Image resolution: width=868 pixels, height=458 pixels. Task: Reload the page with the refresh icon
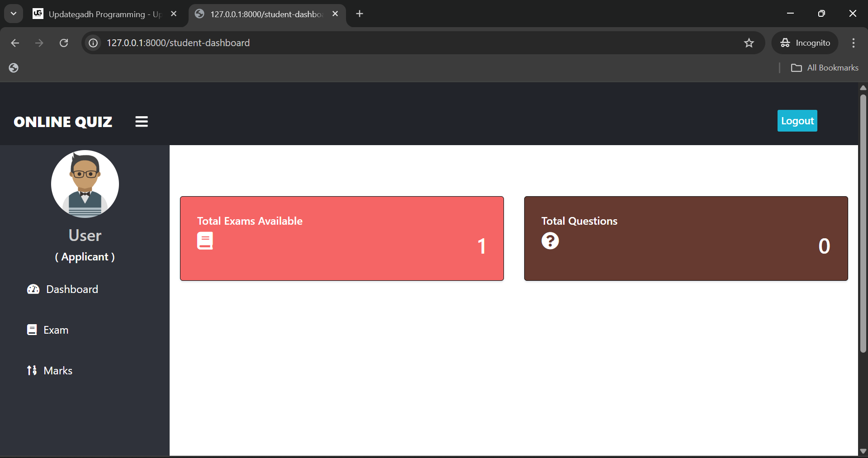pyautogui.click(x=64, y=43)
